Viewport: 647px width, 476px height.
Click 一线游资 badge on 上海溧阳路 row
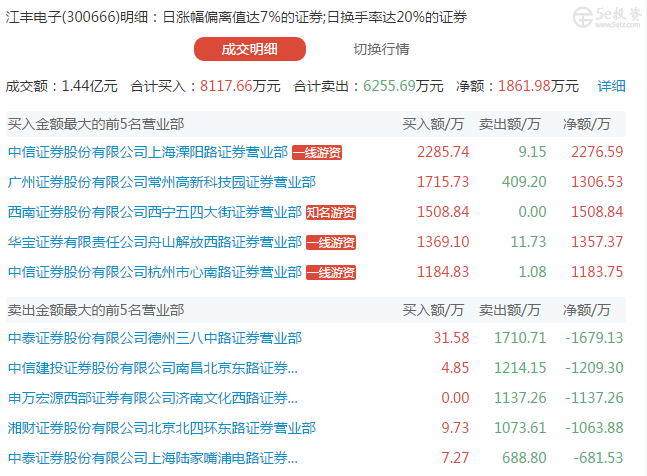tap(317, 152)
